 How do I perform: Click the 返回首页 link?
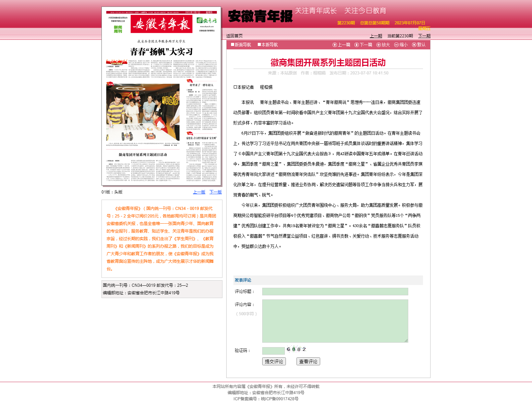[x=234, y=36]
